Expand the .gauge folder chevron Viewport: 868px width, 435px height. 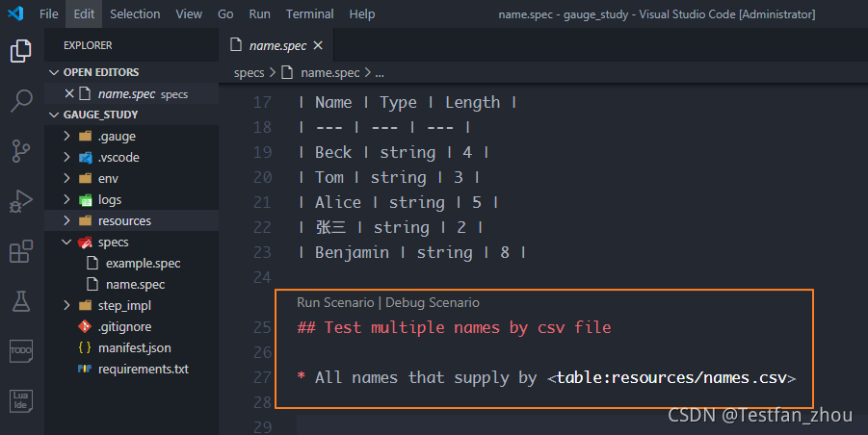(x=67, y=136)
